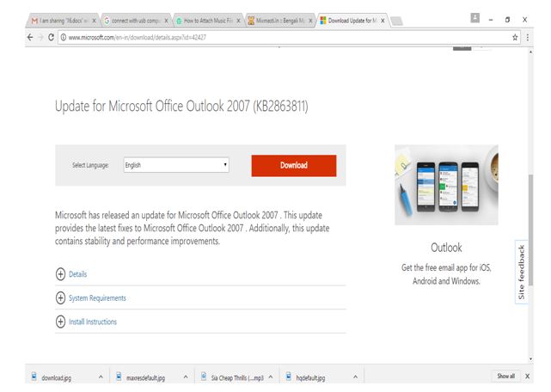Switch to the Gmail 'I am sharing' tab
Screen dimensions: 551x392
click(x=62, y=21)
